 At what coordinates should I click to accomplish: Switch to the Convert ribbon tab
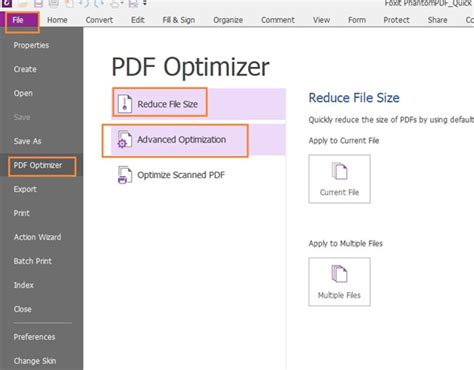(99, 20)
